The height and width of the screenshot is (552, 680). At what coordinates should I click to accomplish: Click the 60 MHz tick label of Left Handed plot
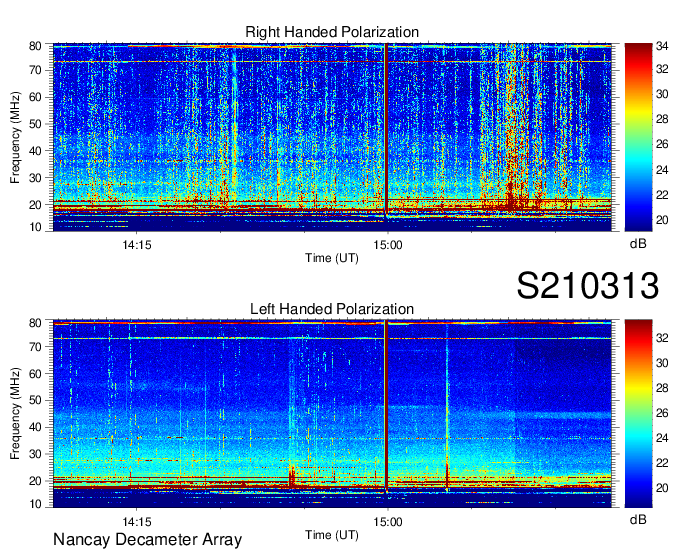[35, 374]
